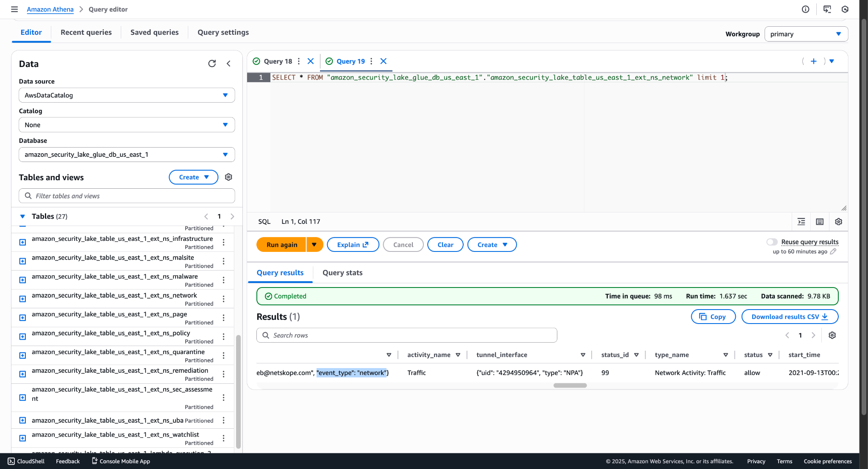Open the top-right console settings icon
This screenshot has height=469, width=868.
(x=845, y=9)
